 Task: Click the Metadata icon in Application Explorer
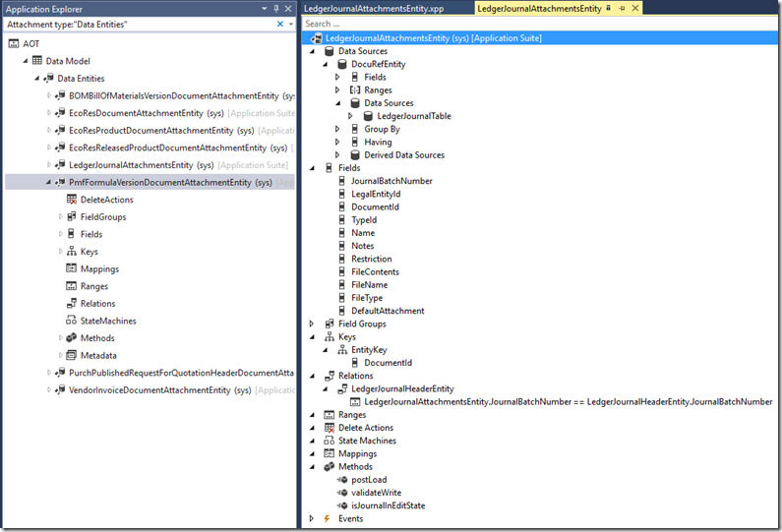click(x=72, y=355)
